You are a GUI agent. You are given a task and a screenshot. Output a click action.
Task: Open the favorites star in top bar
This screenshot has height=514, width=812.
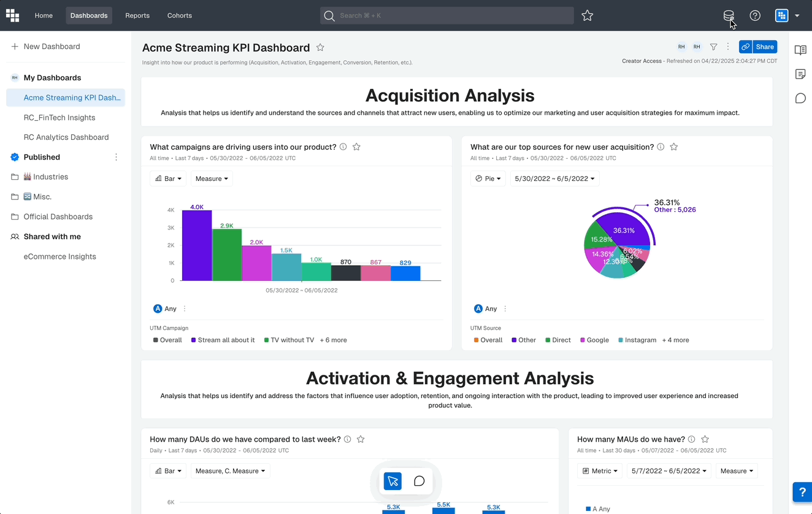[588, 15]
